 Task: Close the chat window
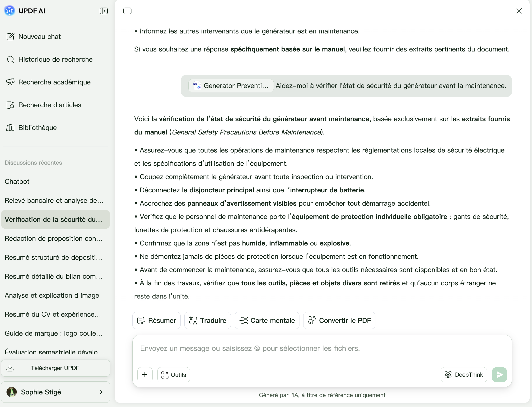(x=519, y=11)
